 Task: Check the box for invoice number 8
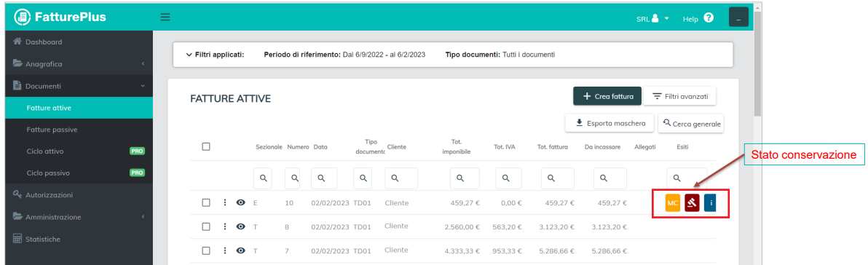point(206,227)
